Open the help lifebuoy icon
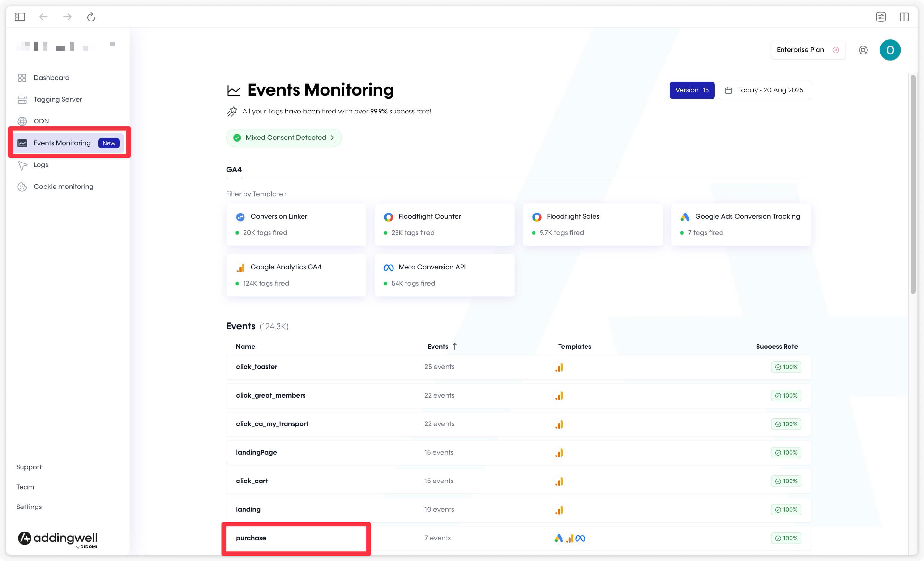924x561 pixels. (863, 50)
